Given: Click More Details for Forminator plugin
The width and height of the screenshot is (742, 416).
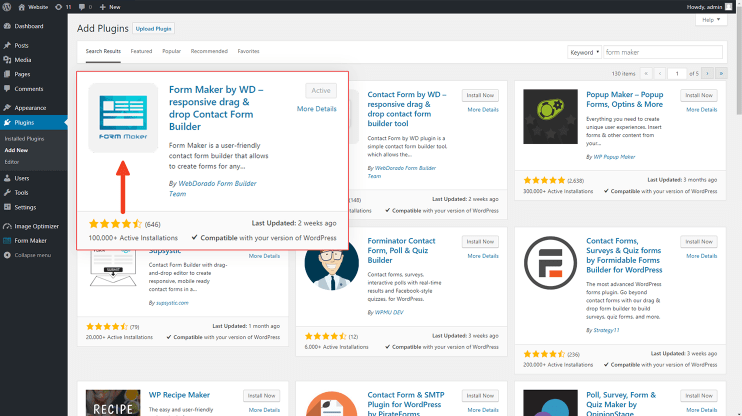Looking at the screenshot, I should point(483,256).
